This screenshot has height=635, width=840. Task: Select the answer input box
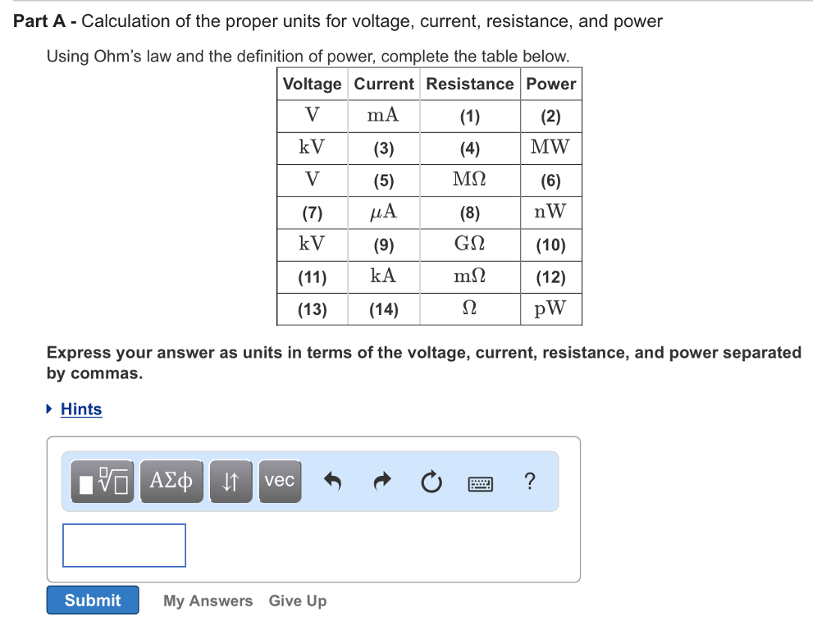pos(124,545)
